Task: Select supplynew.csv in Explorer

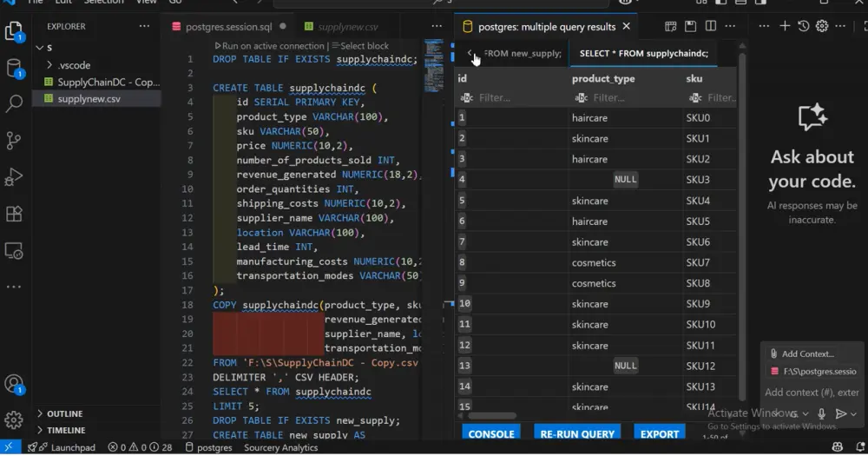Action: tap(89, 99)
